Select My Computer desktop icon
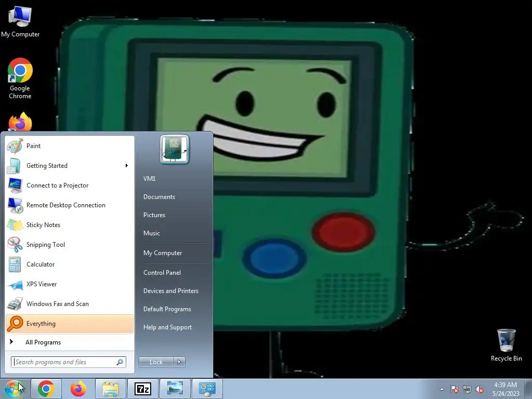 point(20,22)
